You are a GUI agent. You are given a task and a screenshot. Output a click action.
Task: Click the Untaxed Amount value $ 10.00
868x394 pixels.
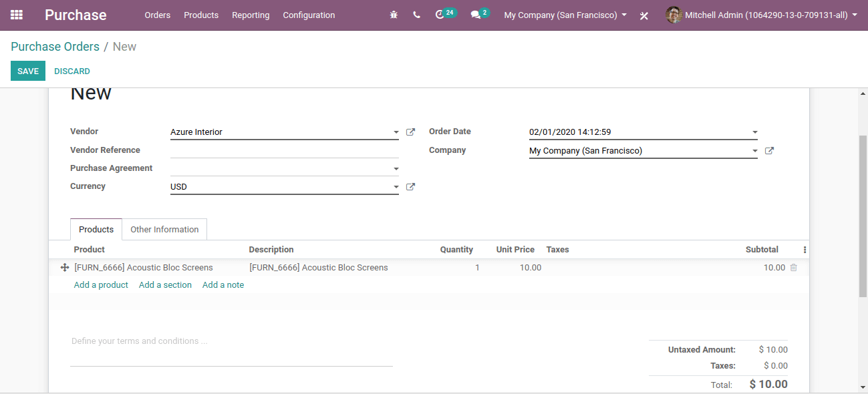coord(773,350)
